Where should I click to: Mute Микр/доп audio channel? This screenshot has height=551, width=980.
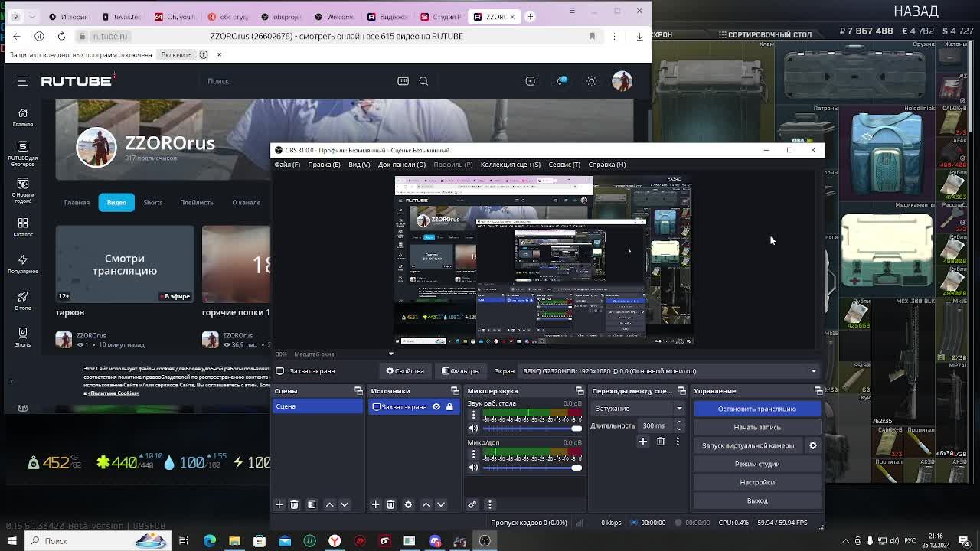pyautogui.click(x=473, y=468)
